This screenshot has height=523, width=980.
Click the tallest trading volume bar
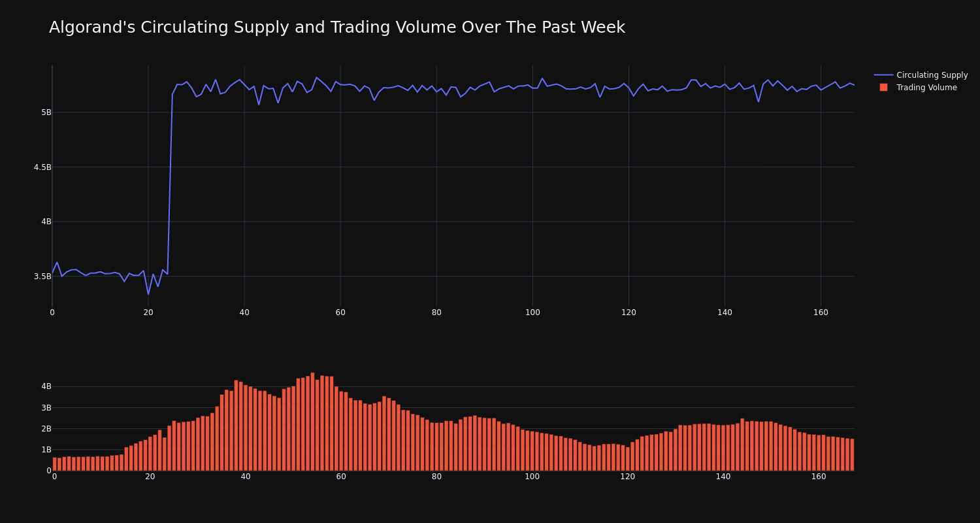(x=312, y=422)
